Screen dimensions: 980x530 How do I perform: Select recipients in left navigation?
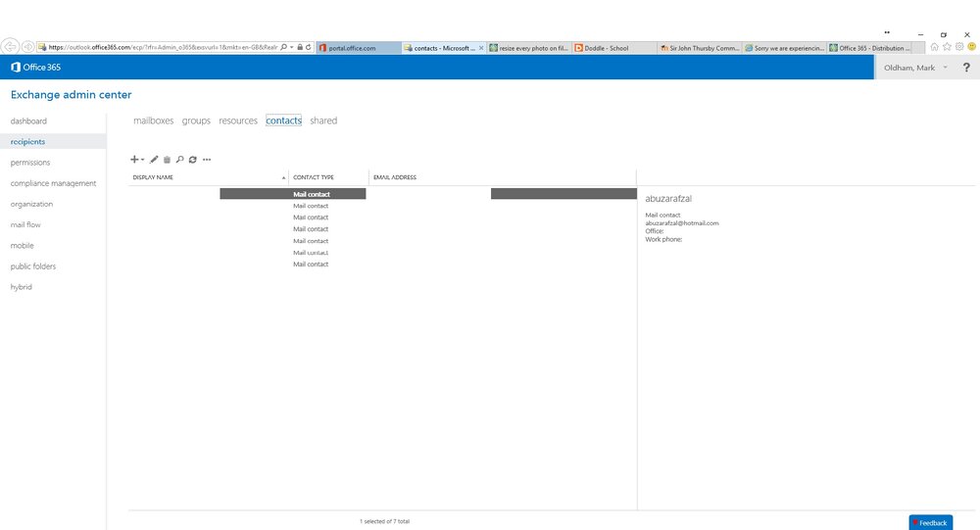[27, 142]
